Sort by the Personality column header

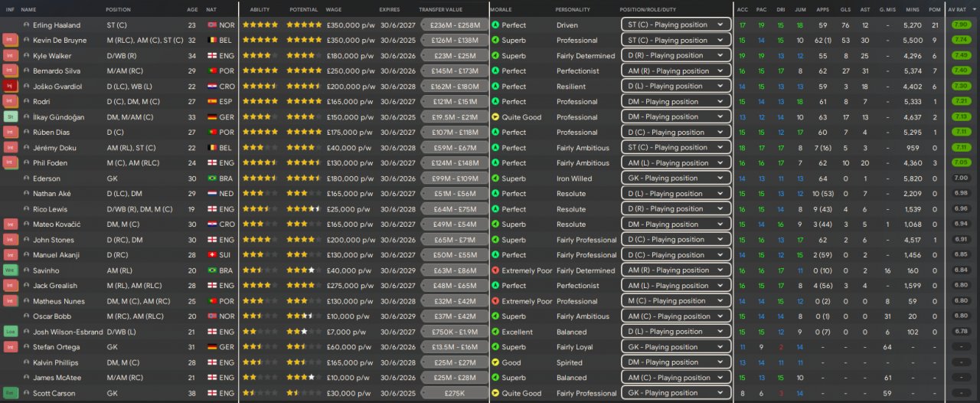[573, 9]
